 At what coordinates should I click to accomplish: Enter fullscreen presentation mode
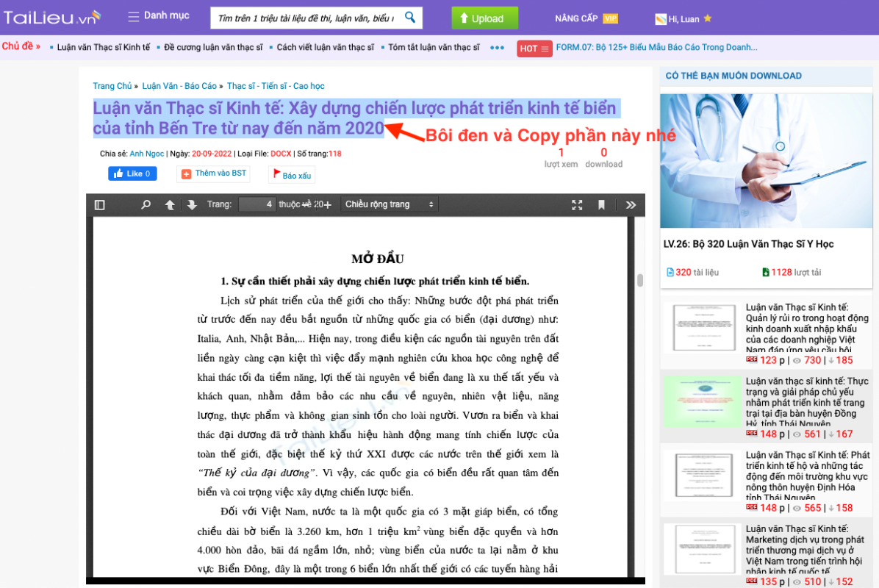pos(578,205)
